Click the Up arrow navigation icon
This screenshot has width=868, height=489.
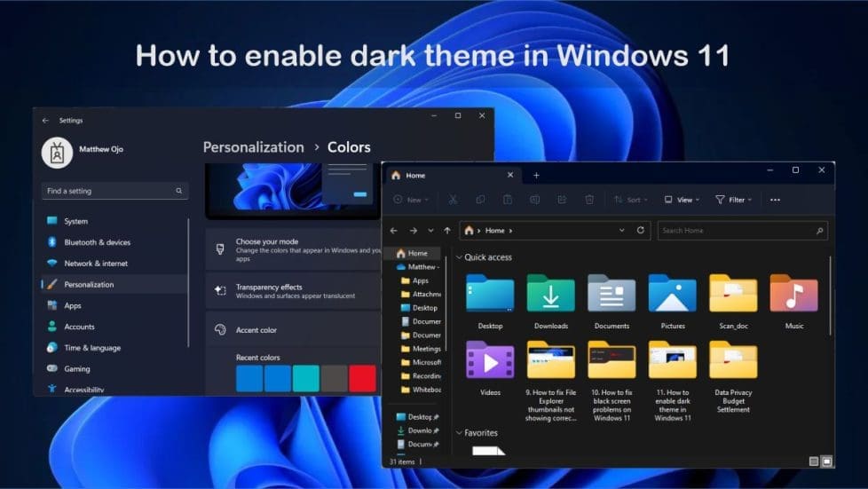447,231
